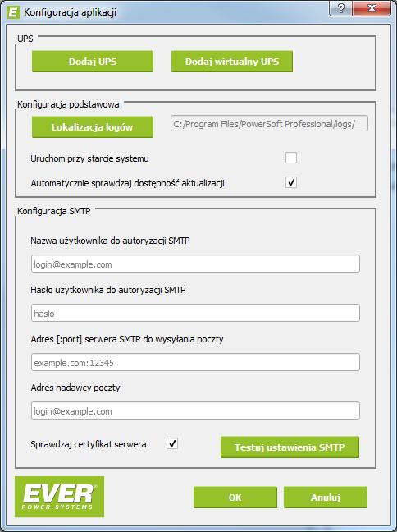The width and height of the screenshot is (397, 532).
Task: Click the logs path text field
Action: click(x=270, y=123)
